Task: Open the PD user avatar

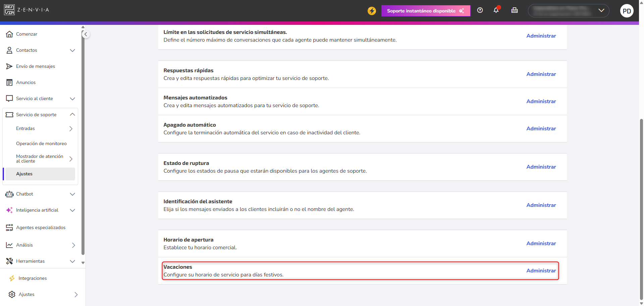Action: point(627,11)
